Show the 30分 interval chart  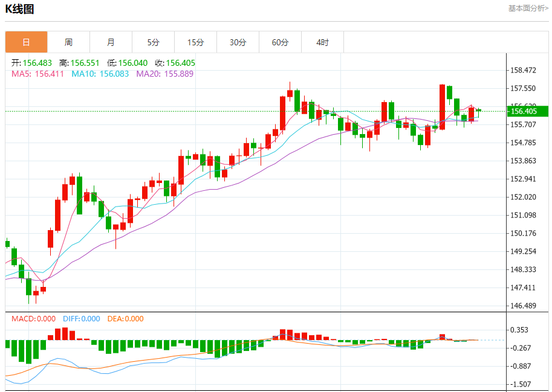click(238, 42)
